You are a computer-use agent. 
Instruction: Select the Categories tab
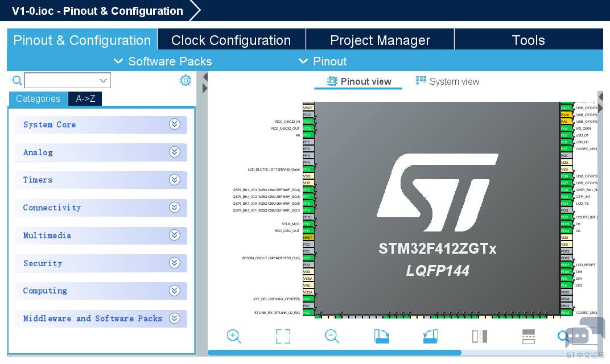pos(38,98)
